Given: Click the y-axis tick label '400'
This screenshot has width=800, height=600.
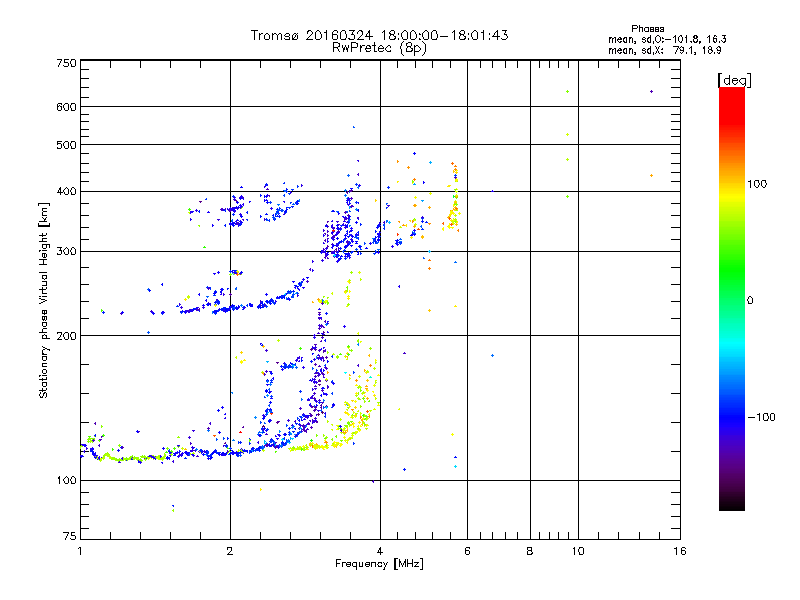Looking at the screenshot, I should coord(66,191).
